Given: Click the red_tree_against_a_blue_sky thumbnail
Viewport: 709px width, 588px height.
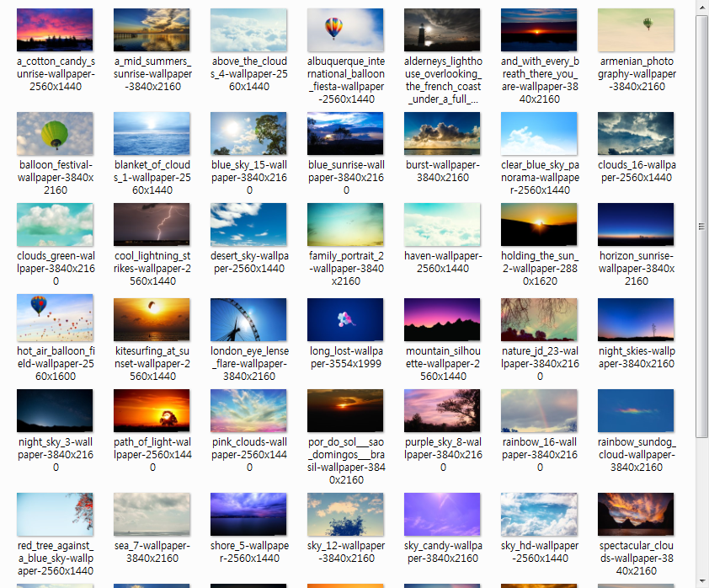Looking at the screenshot, I should 55,514.
